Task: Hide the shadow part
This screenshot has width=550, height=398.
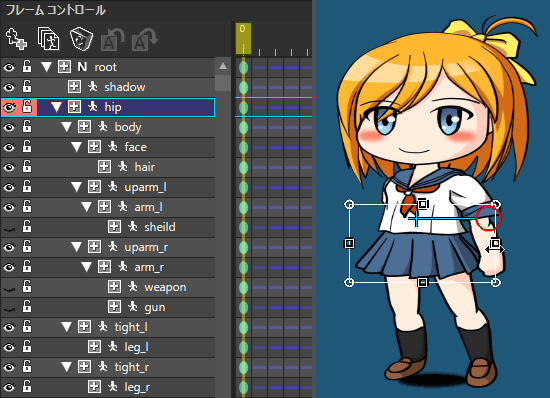Action: 9,87
